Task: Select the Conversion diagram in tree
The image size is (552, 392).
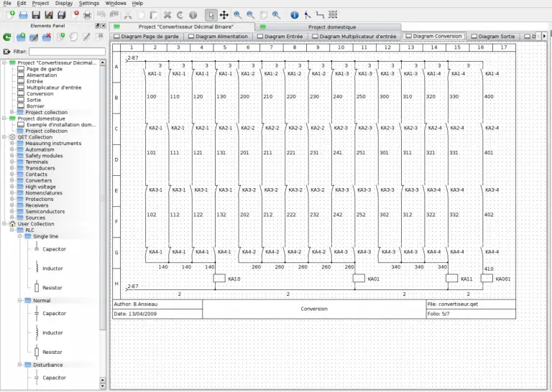Action: point(40,93)
